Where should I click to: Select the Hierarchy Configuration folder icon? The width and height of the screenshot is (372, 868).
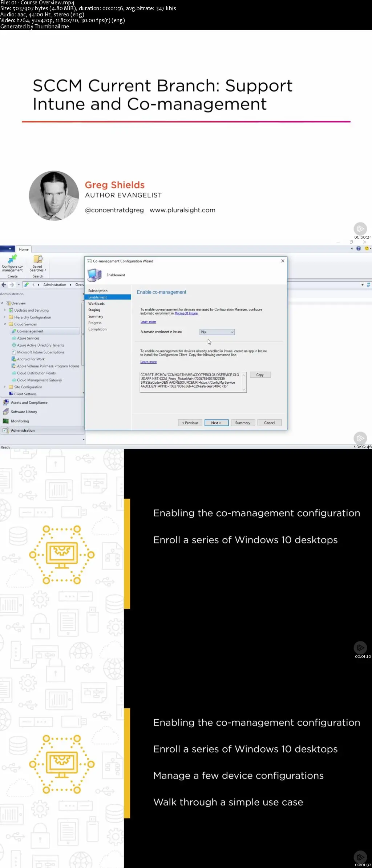coord(11,317)
